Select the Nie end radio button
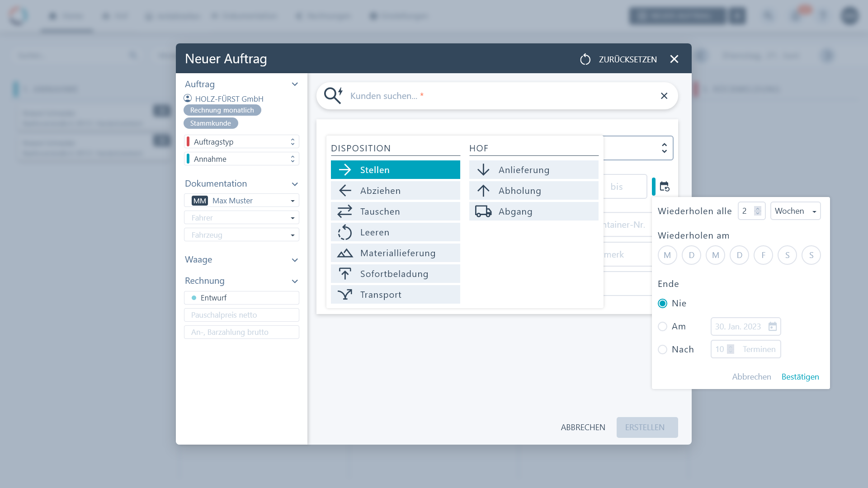The image size is (868, 488). [x=662, y=304]
